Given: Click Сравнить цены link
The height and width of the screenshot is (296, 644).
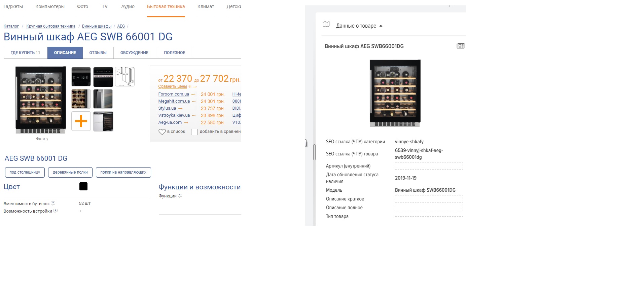Looking at the screenshot, I should [173, 86].
